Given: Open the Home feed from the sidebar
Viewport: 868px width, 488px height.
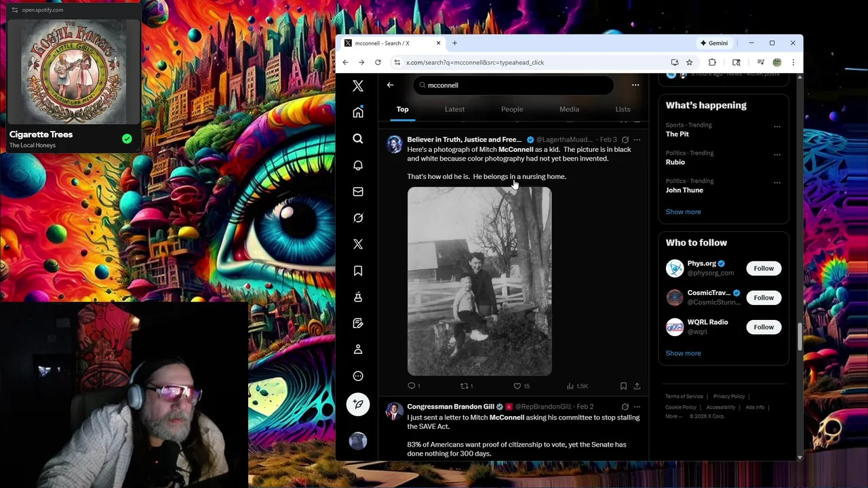Looking at the screenshot, I should tap(358, 113).
